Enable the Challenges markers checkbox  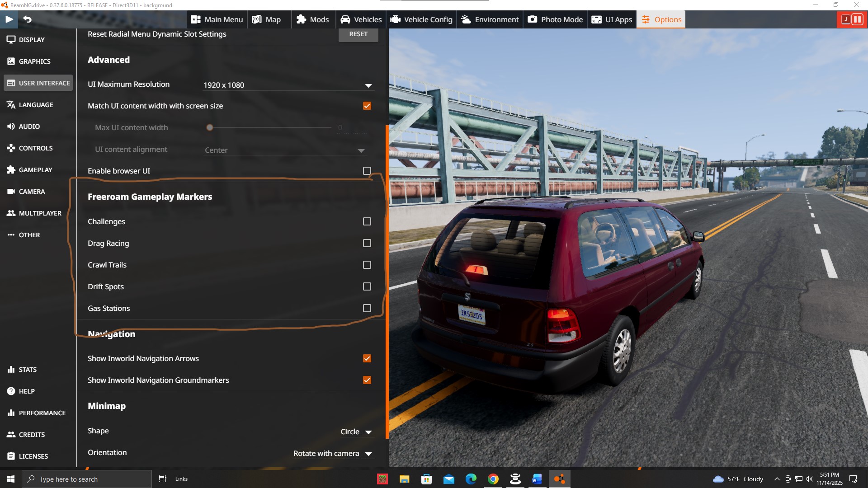click(367, 221)
